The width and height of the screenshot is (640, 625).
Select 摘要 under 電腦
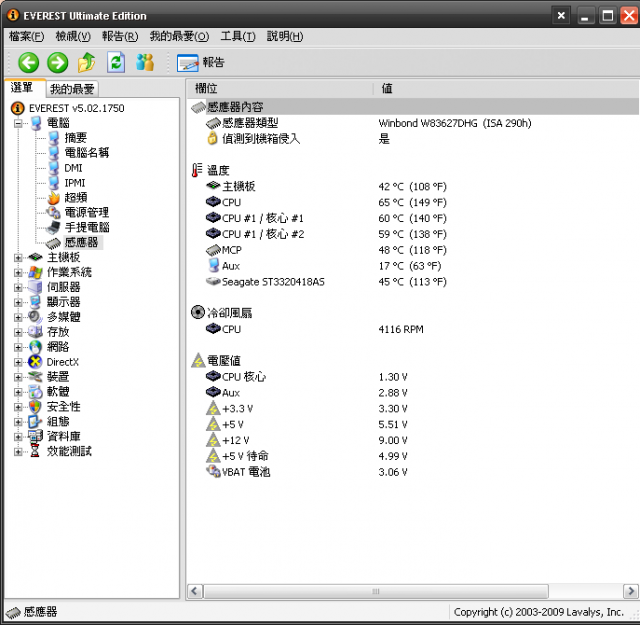click(76, 138)
